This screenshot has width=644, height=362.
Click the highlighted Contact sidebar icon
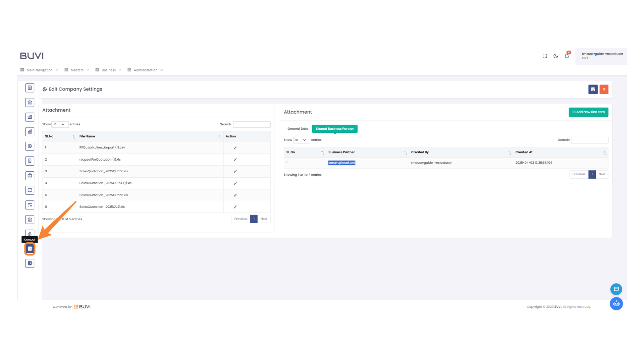30,249
